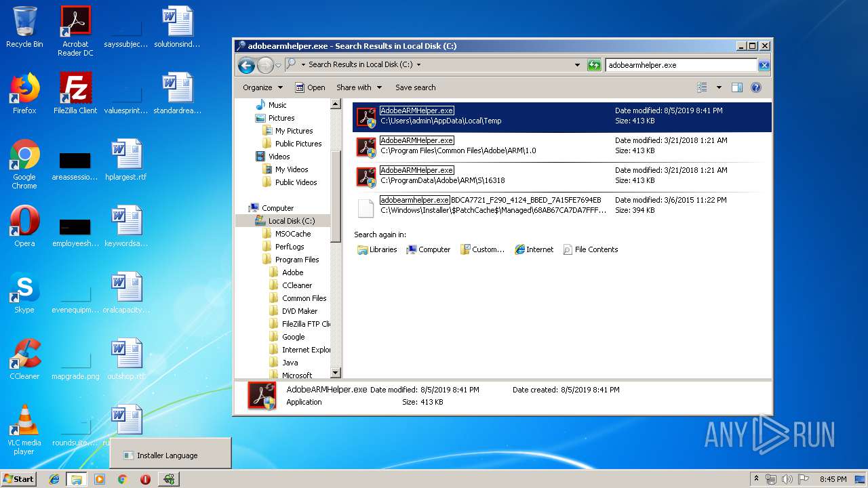Open the Explorer help question mark icon

click(756, 87)
